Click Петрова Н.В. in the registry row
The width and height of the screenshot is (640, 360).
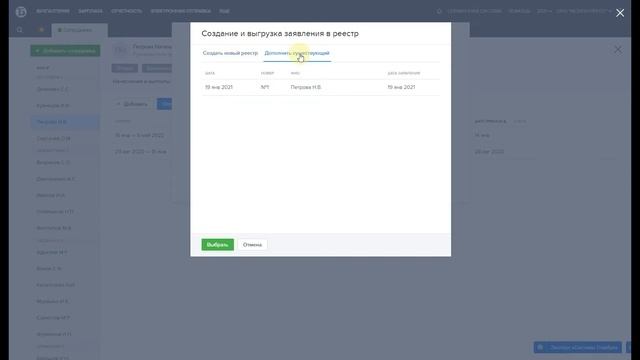[x=306, y=87]
